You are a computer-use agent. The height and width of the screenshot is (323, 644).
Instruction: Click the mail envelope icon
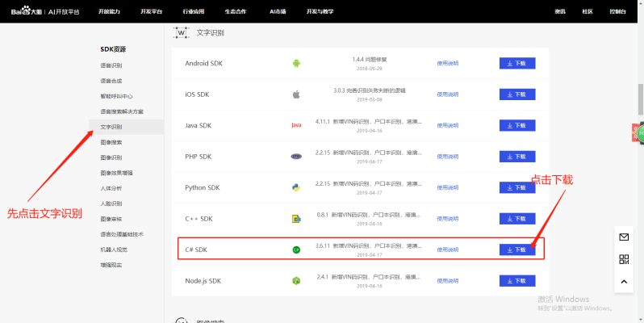(x=624, y=237)
